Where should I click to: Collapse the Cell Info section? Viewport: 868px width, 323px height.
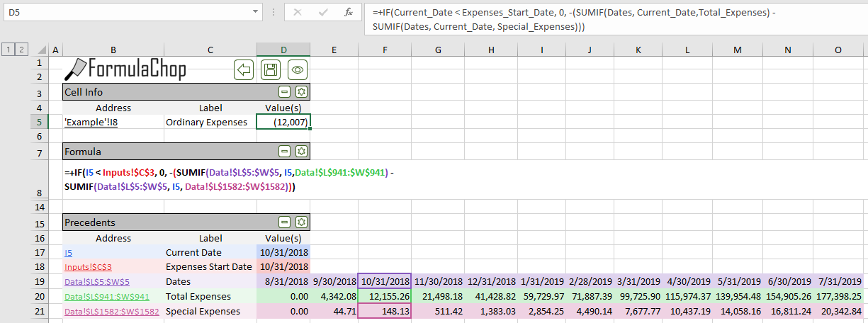pyautogui.click(x=284, y=92)
